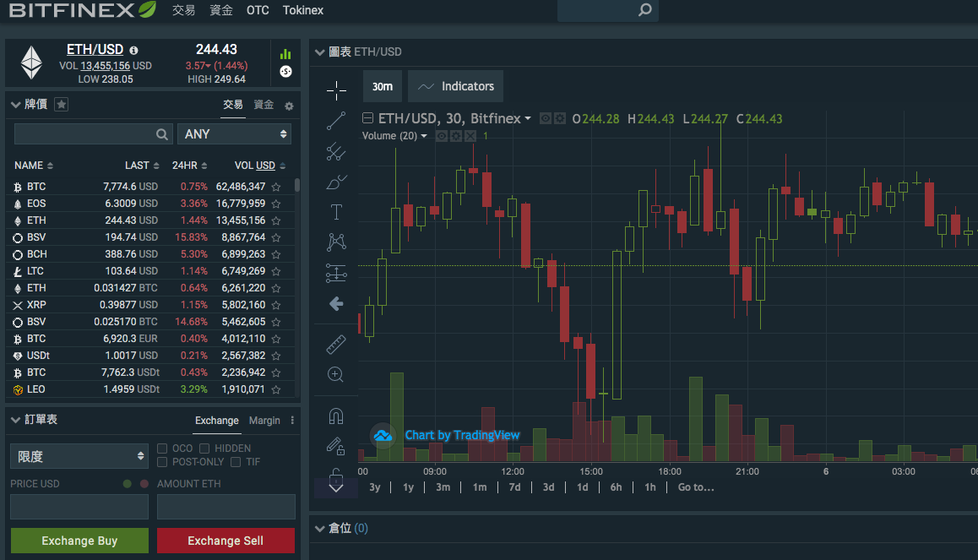
Task: Click the green bid price dot
Action: (x=128, y=484)
